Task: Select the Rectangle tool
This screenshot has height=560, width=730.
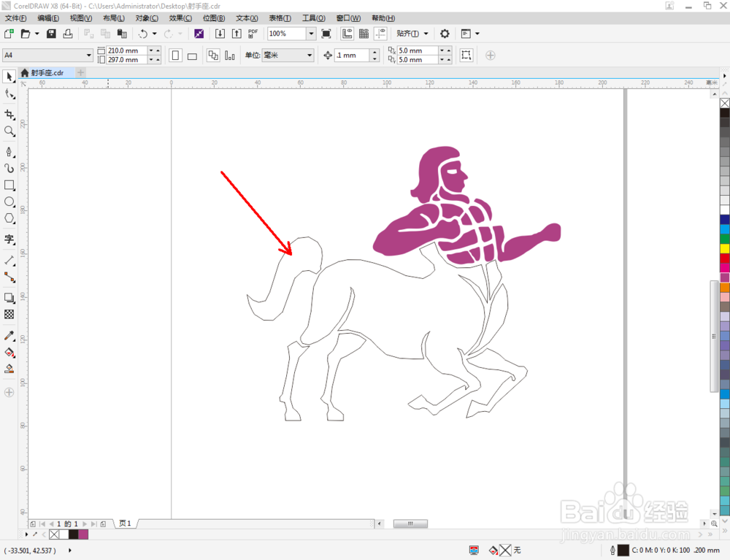Action: tap(9, 185)
